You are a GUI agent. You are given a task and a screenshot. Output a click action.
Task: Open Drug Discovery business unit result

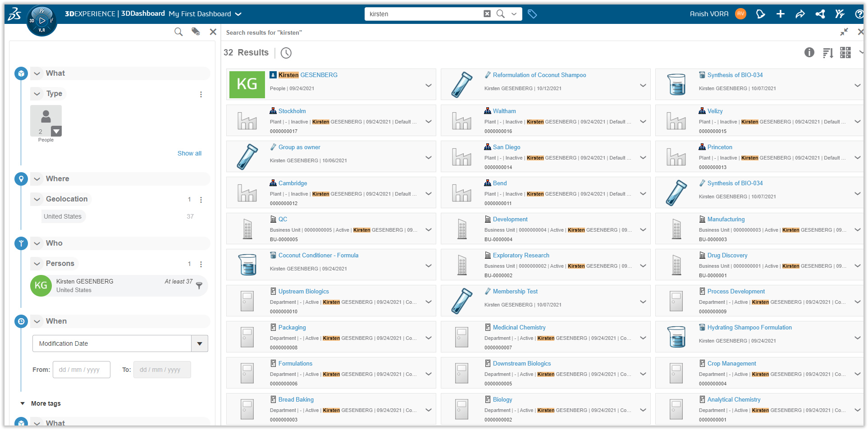pos(727,255)
